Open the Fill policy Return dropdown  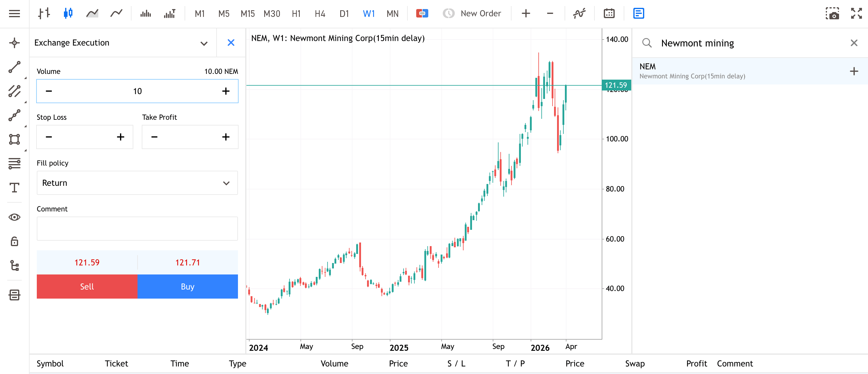pos(137,183)
